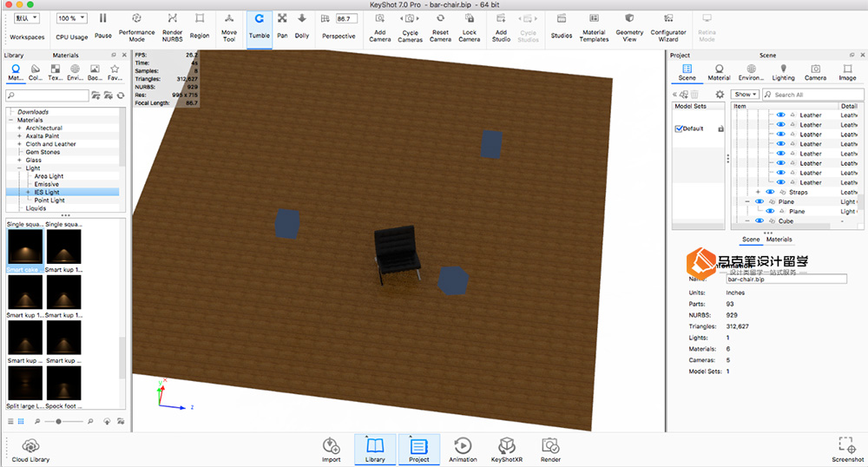
Task: Collapse the Light materials folder
Action: tap(19, 168)
